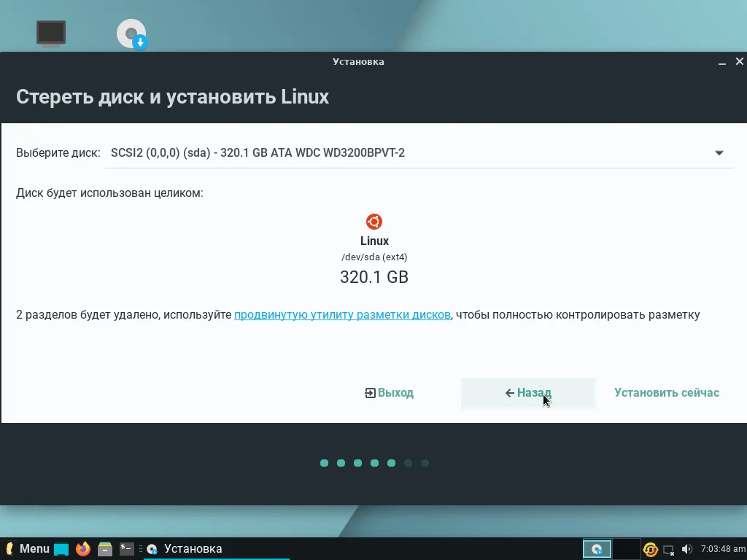Open the file manager from taskbar
The image size is (747, 560).
104,548
